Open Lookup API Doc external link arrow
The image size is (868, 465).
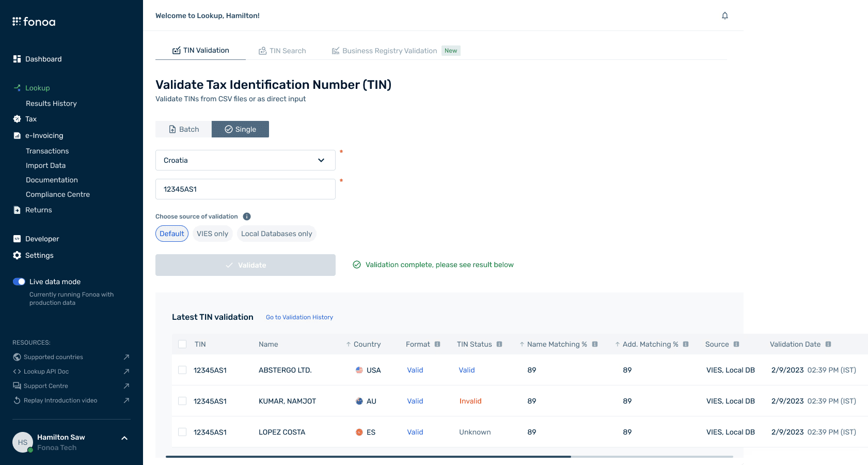[x=127, y=371]
